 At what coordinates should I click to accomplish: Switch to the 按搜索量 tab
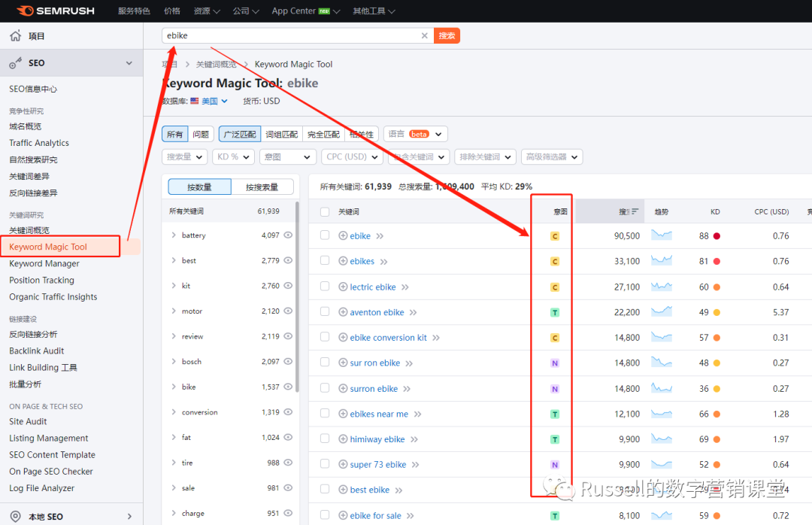[262, 187]
